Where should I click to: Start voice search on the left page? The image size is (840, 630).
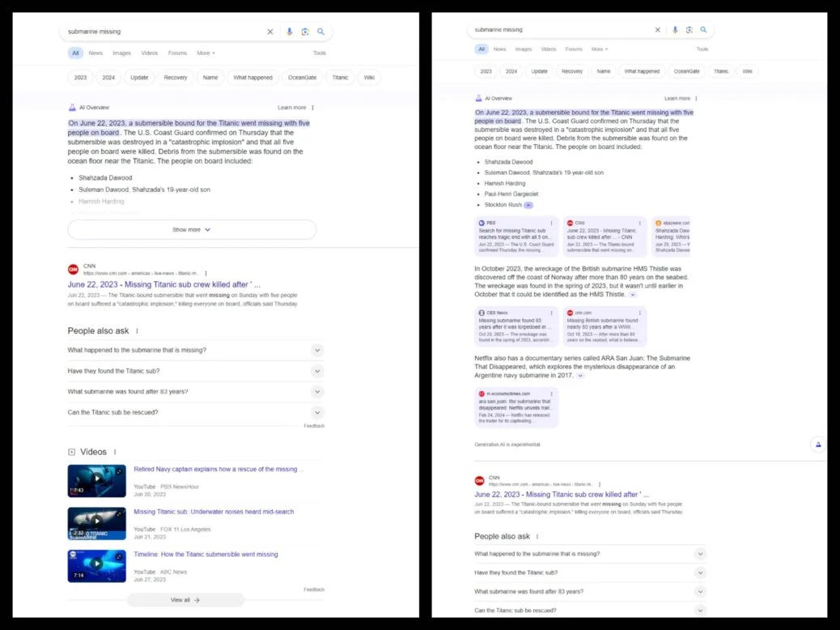coord(289,32)
